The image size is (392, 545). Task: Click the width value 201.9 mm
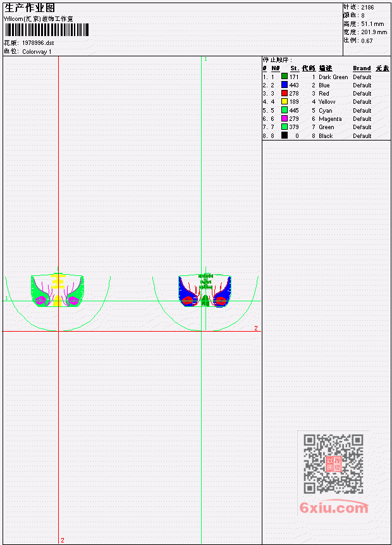374,32
